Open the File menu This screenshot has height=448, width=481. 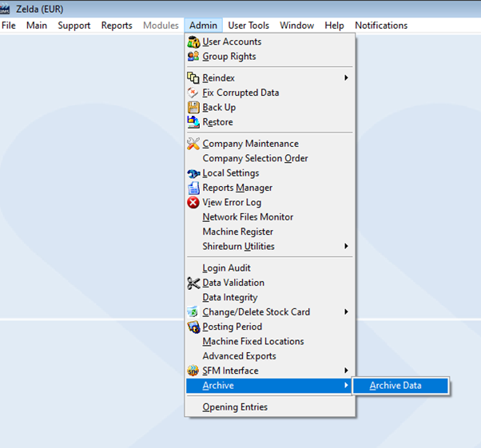coord(9,26)
